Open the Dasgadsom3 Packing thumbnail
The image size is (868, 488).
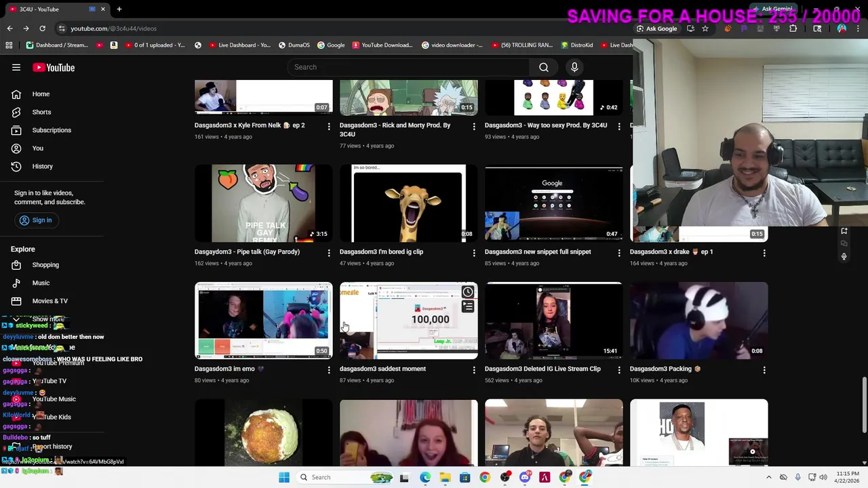pyautogui.click(x=698, y=321)
